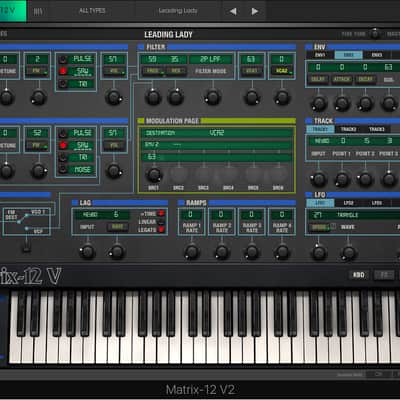Click the small button below FM DEST switch

point(27,248)
